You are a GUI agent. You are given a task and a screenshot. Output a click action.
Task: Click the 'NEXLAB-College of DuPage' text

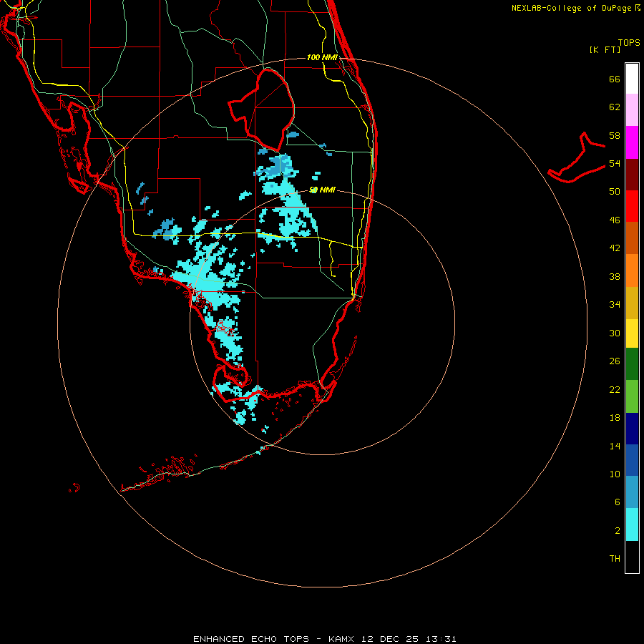[571, 8]
